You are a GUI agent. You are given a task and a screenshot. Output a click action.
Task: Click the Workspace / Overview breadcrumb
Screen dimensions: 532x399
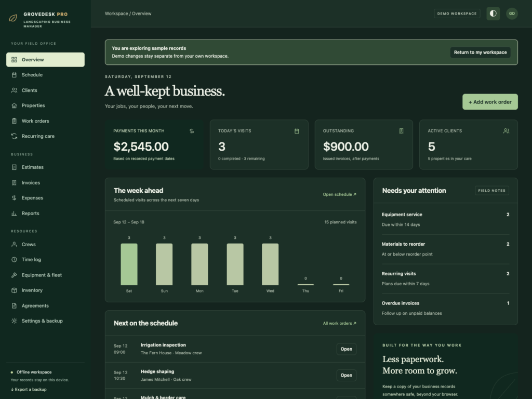coord(128,14)
